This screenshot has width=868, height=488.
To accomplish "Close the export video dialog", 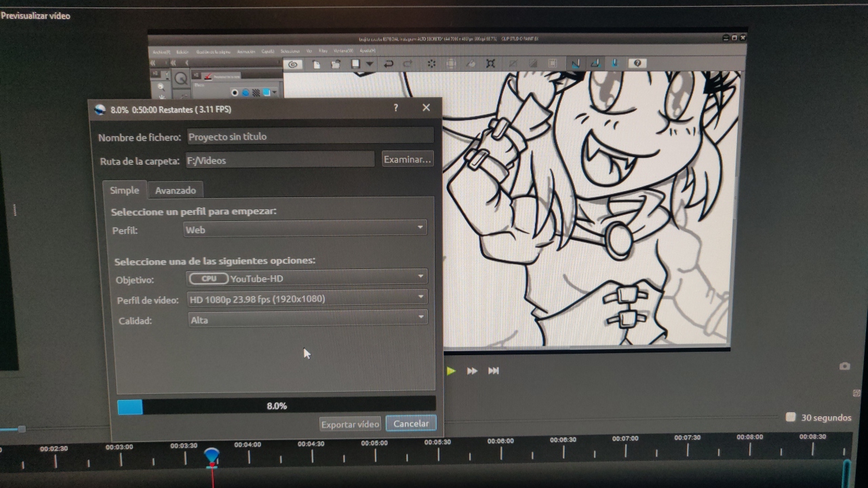I will [x=426, y=108].
